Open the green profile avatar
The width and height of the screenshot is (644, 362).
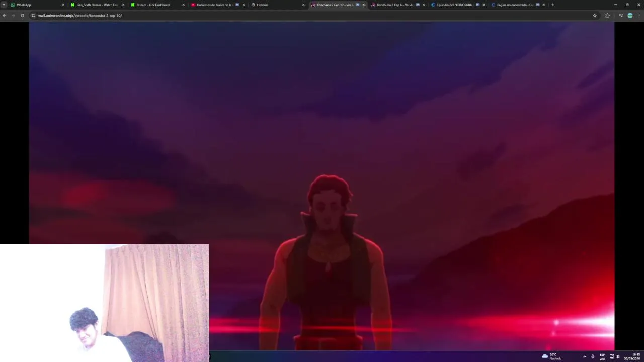coord(630,16)
